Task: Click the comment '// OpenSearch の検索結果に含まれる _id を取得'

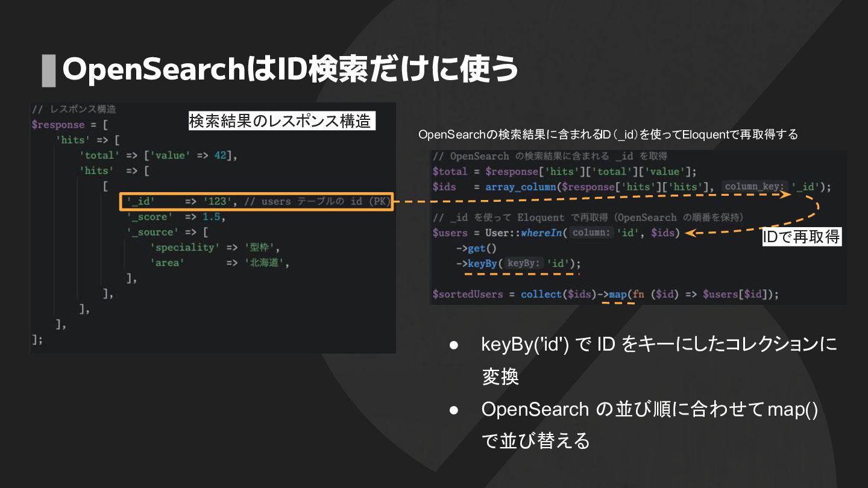Action: [x=550, y=157]
